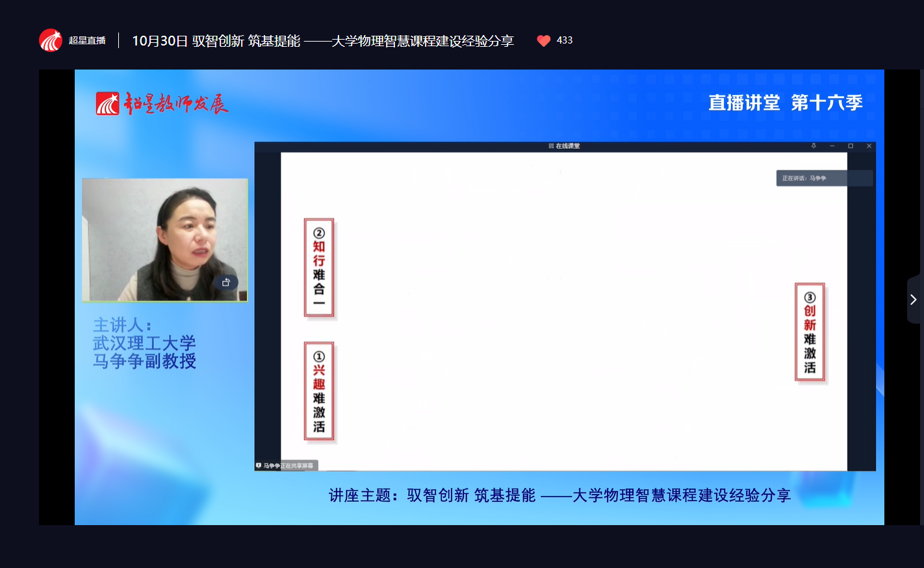This screenshot has width=924, height=568.
Task: Click the red 超星直播 logo icon
Action: [x=51, y=40]
